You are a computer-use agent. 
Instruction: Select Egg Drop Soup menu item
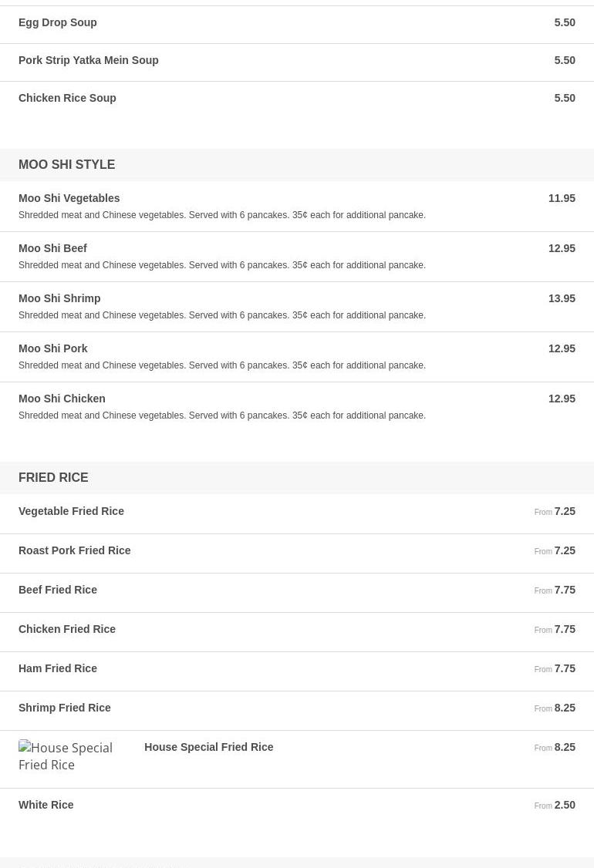[58, 22]
